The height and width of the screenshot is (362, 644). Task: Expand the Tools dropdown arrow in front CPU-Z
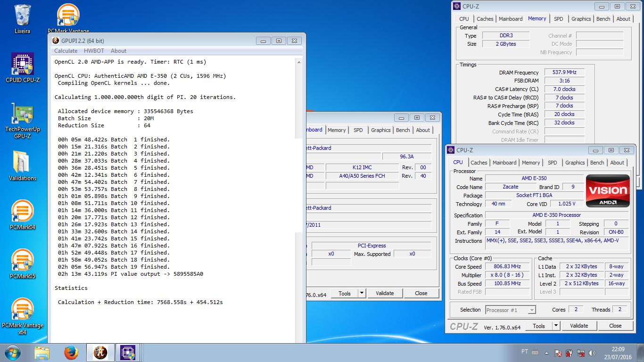(x=556, y=326)
